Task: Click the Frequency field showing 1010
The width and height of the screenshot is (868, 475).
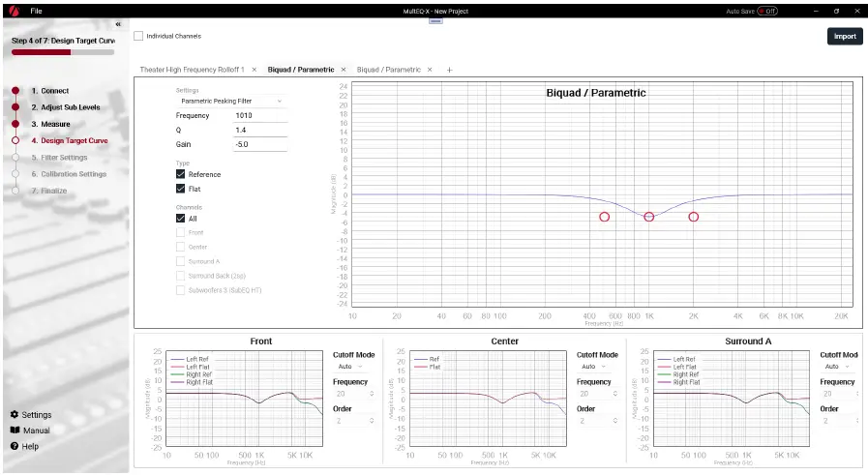Action: (x=260, y=116)
